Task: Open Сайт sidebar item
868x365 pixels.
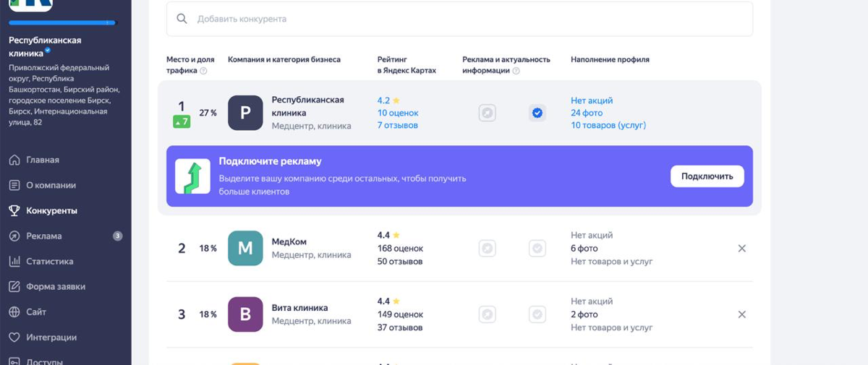Action: (x=36, y=312)
